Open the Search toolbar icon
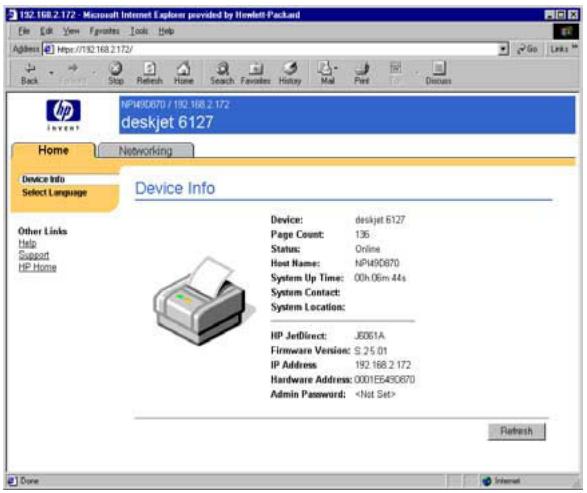Image resolution: width=587 pixels, height=493 pixels. click(222, 68)
